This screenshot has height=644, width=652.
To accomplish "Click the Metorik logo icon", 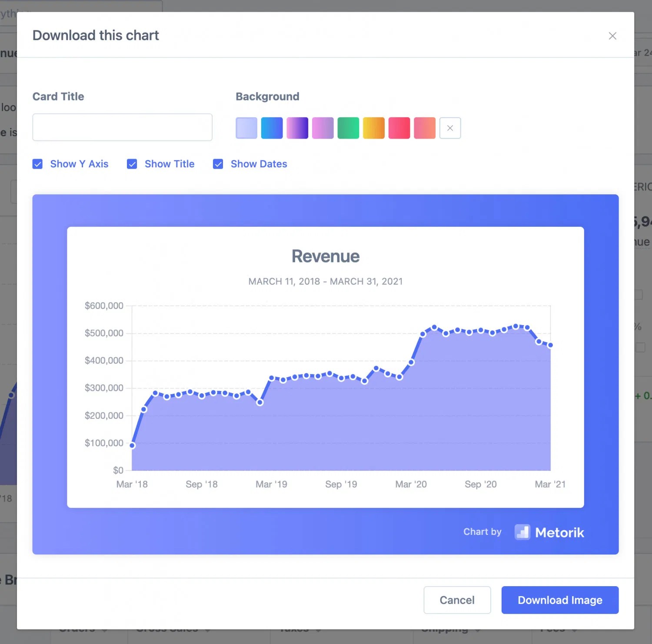I will (x=522, y=532).
